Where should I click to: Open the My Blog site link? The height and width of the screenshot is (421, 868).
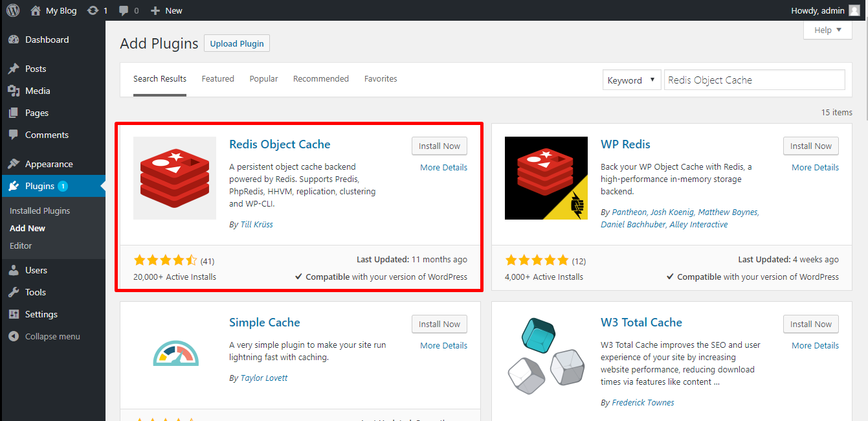[61, 10]
